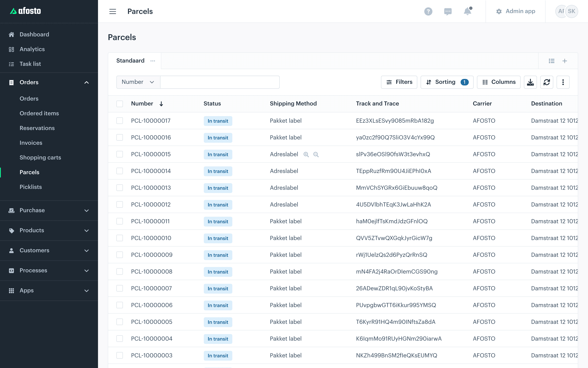588x368 pixels.
Task: Click the afosto logo
Action: click(25, 11)
